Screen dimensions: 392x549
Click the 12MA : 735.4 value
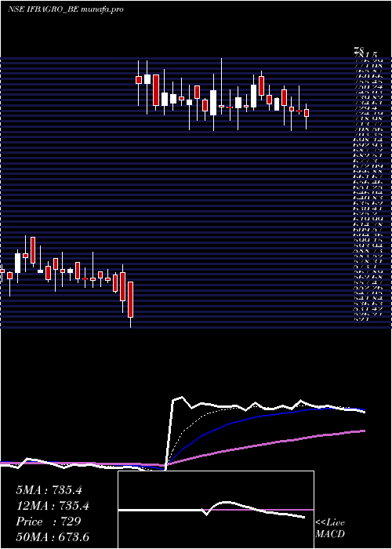pyautogui.click(x=53, y=506)
